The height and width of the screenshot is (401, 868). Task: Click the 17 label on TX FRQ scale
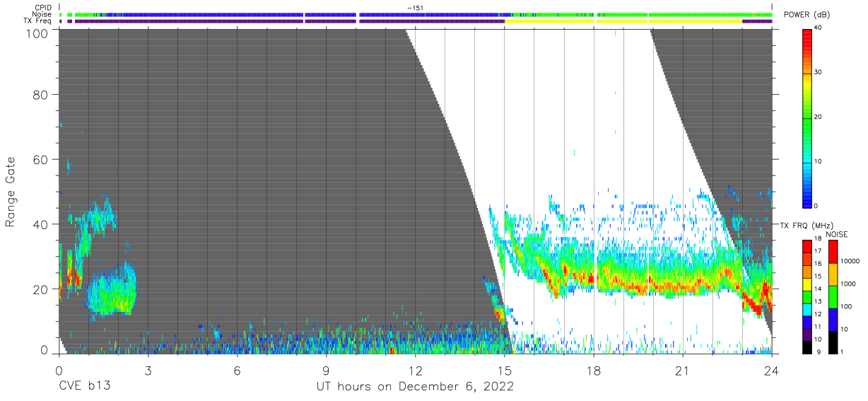tap(818, 251)
